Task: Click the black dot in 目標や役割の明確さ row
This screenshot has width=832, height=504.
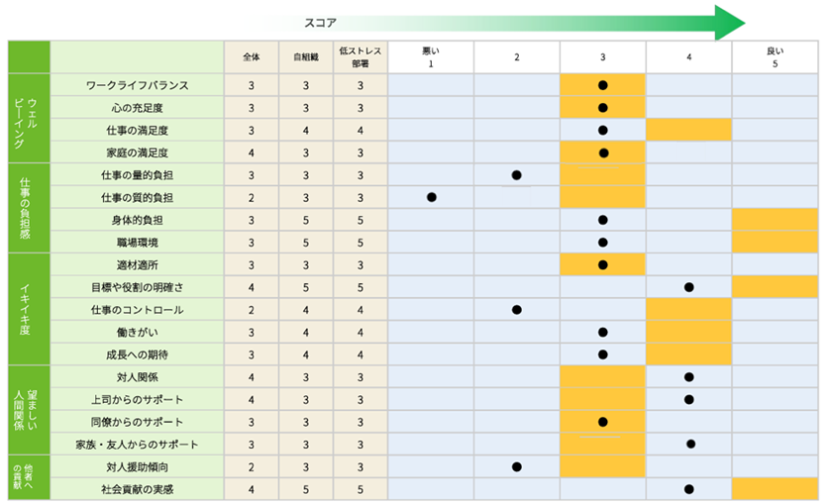Action: (688, 287)
